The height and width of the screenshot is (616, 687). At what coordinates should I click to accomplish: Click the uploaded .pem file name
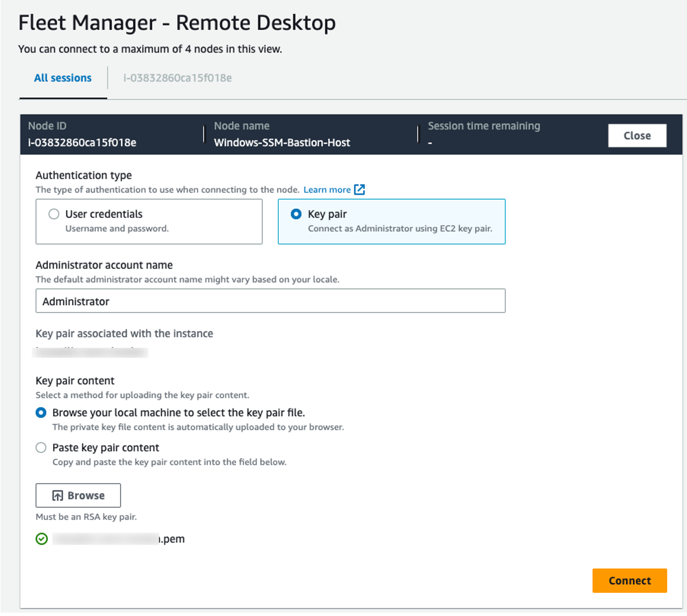[119, 539]
